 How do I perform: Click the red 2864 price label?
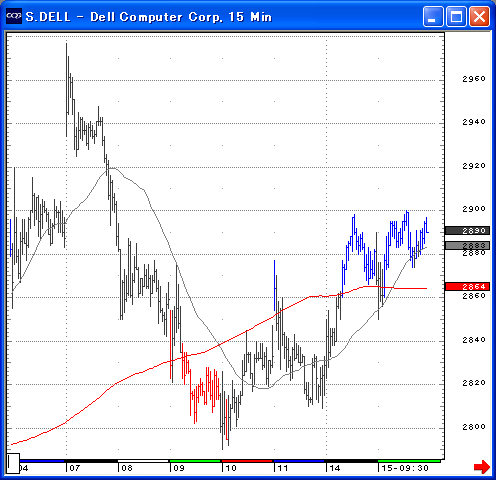[x=467, y=286]
